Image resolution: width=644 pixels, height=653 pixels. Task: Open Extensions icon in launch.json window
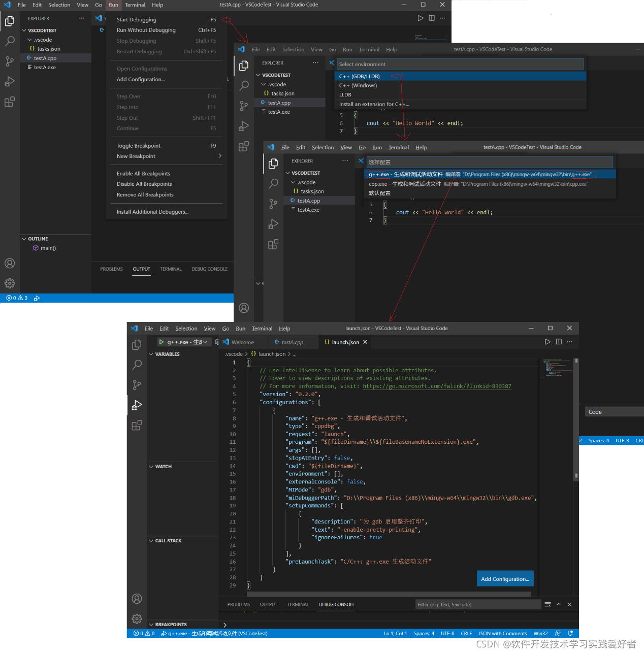(137, 426)
